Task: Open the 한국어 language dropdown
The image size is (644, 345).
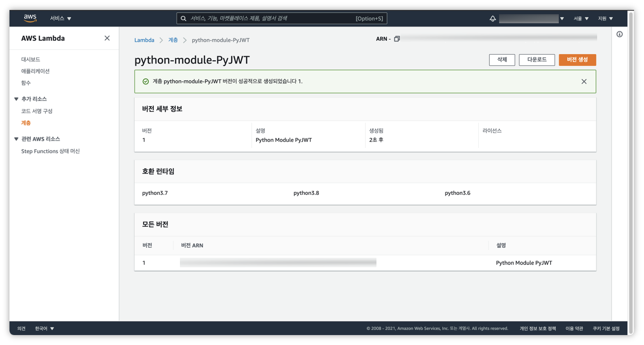Action: coord(45,328)
